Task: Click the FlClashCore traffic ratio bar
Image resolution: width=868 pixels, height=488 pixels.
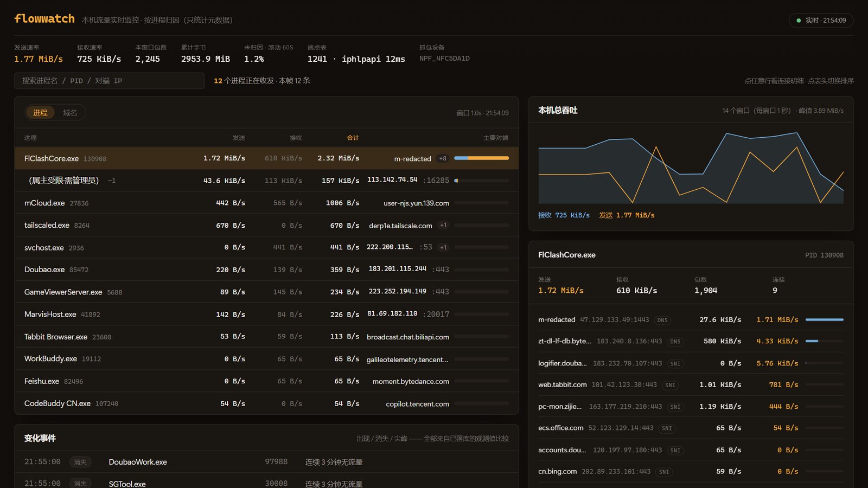Action: point(481,158)
